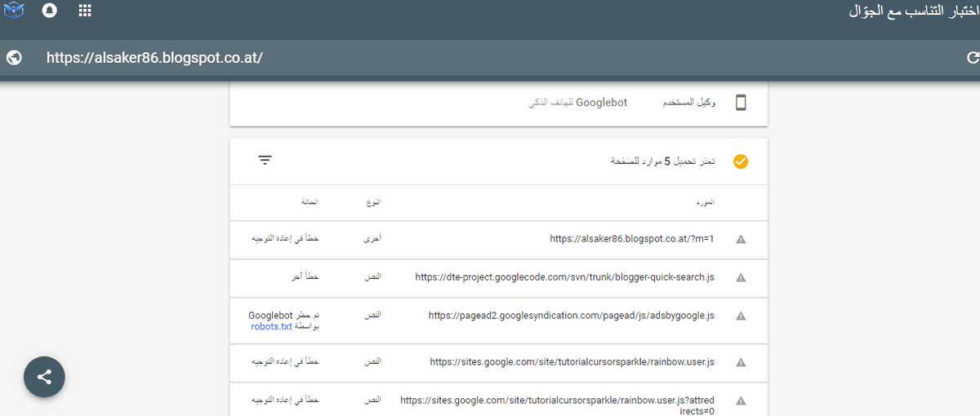Click the account avatar in top corner

pos(14,11)
